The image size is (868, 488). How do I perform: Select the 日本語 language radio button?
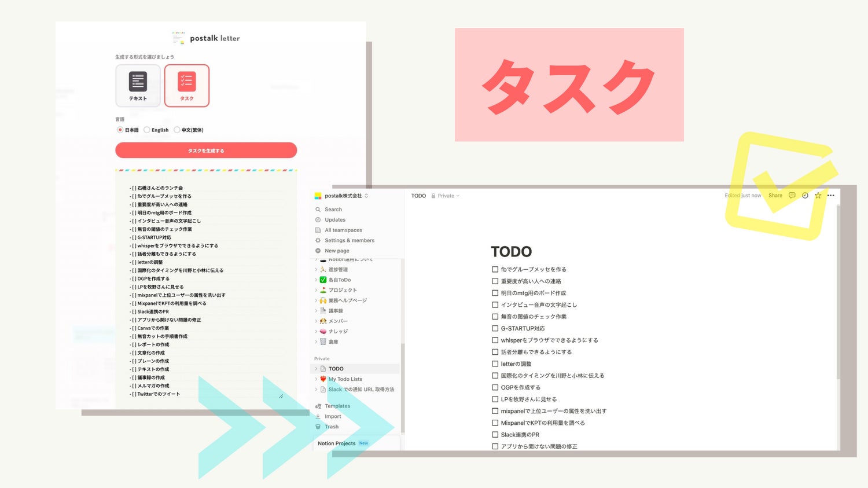pos(120,130)
